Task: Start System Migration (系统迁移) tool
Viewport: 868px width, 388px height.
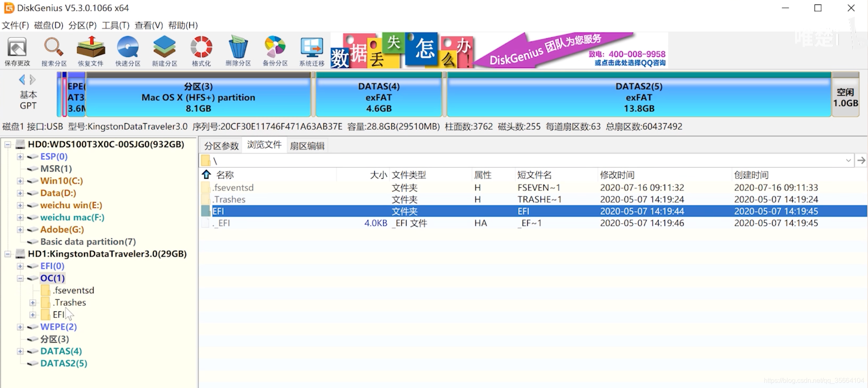Action: click(x=312, y=51)
